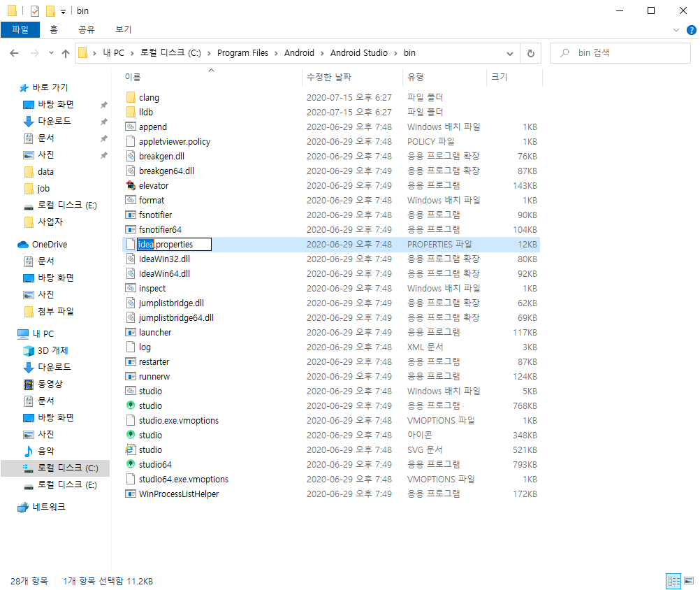Image resolution: width=700 pixels, height=590 pixels.
Task: Sort by the 이름 column header
Action: (x=133, y=77)
